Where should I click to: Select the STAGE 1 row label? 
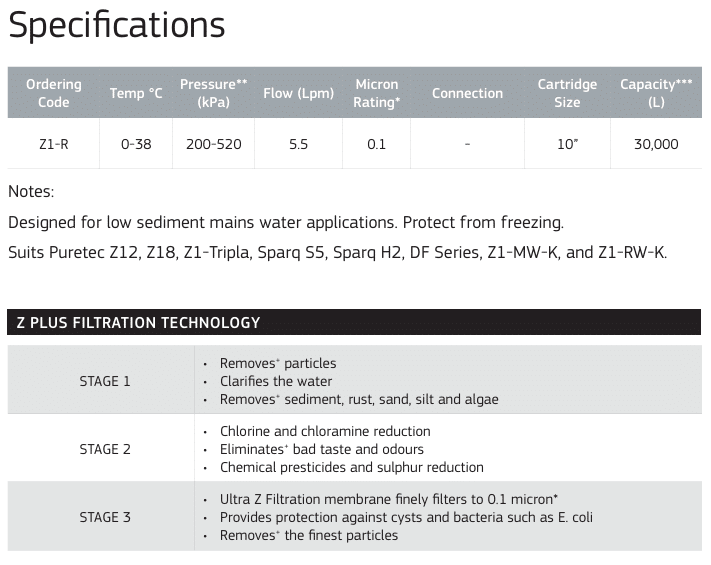(105, 381)
